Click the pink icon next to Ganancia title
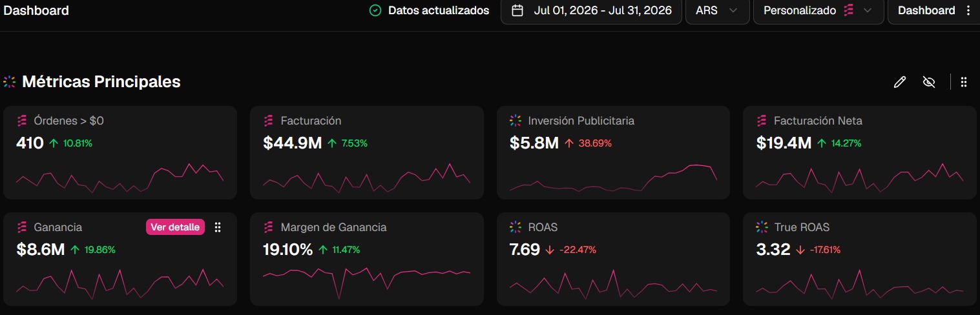 (x=21, y=227)
